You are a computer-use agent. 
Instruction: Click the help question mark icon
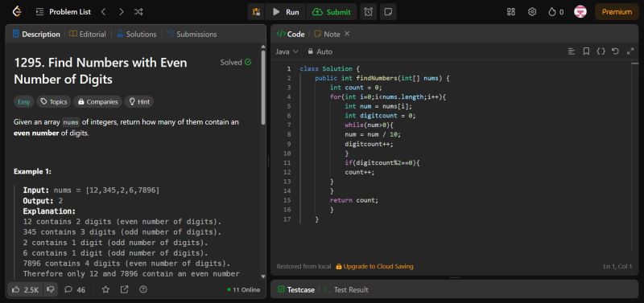(x=143, y=289)
